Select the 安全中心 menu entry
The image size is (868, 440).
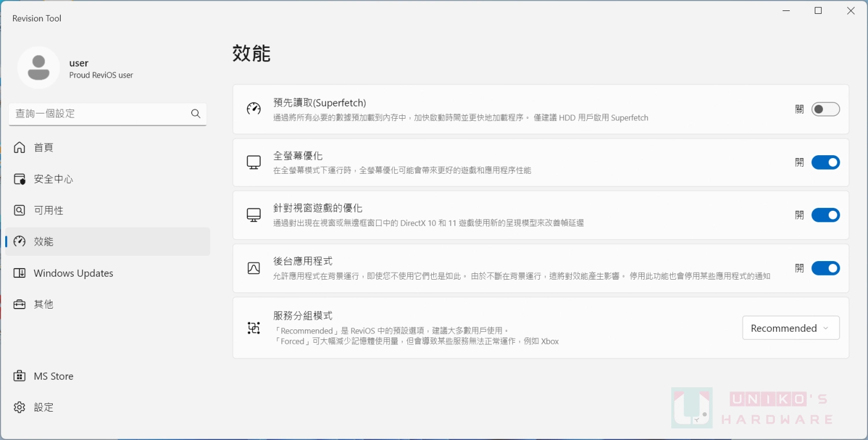(x=52, y=179)
